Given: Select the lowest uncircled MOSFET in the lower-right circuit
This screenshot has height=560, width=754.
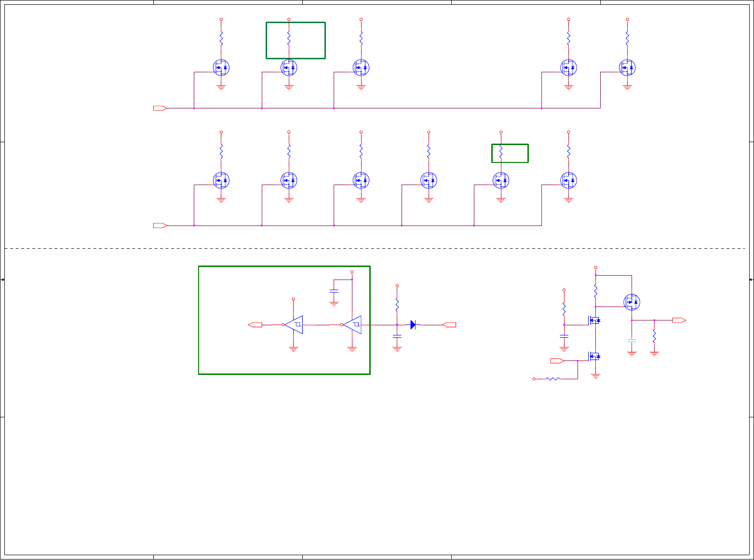Looking at the screenshot, I should (594, 357).
